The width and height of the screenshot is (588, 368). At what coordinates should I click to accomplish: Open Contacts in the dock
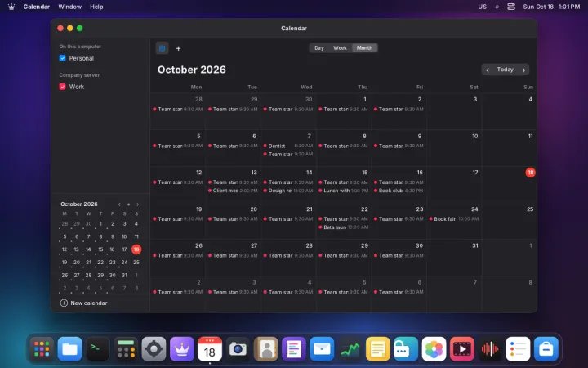pyautogui.click(x=266, y=349)
